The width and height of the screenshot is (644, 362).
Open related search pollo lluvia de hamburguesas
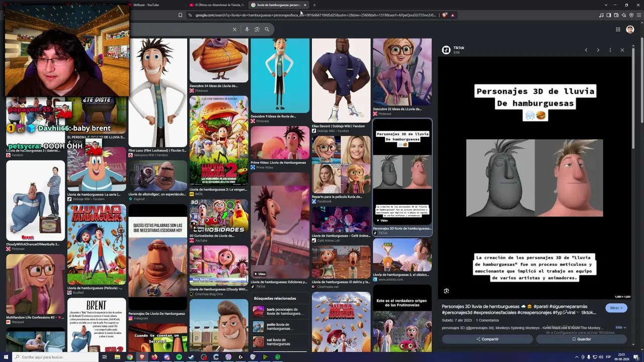[x=280, y=327]
